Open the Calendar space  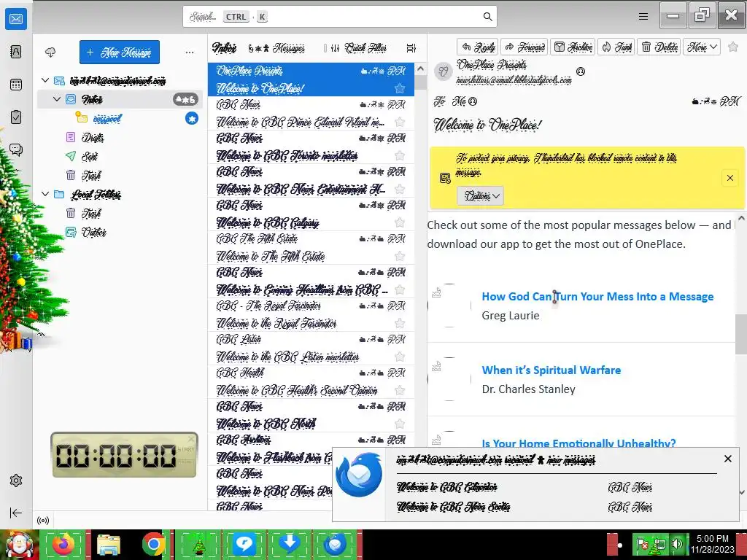(16, 85)
